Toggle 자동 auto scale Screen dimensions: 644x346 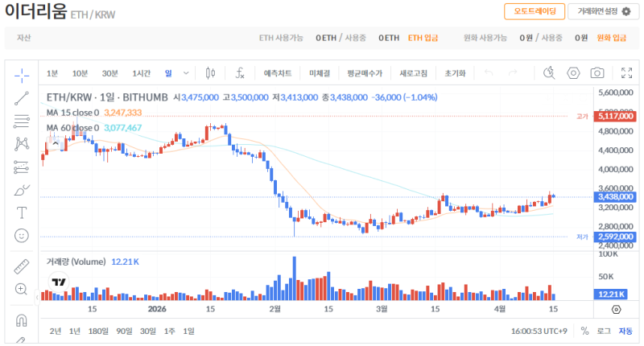pos(625,331)
